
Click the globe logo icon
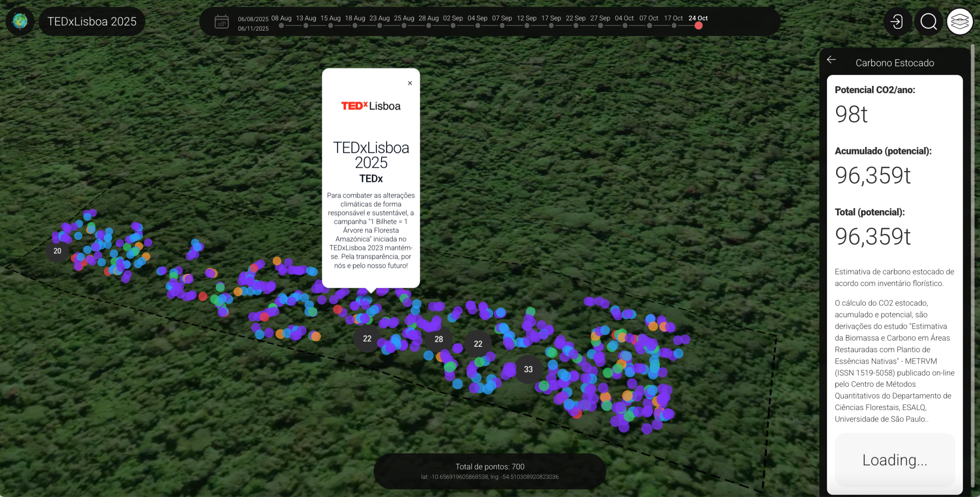20,21
